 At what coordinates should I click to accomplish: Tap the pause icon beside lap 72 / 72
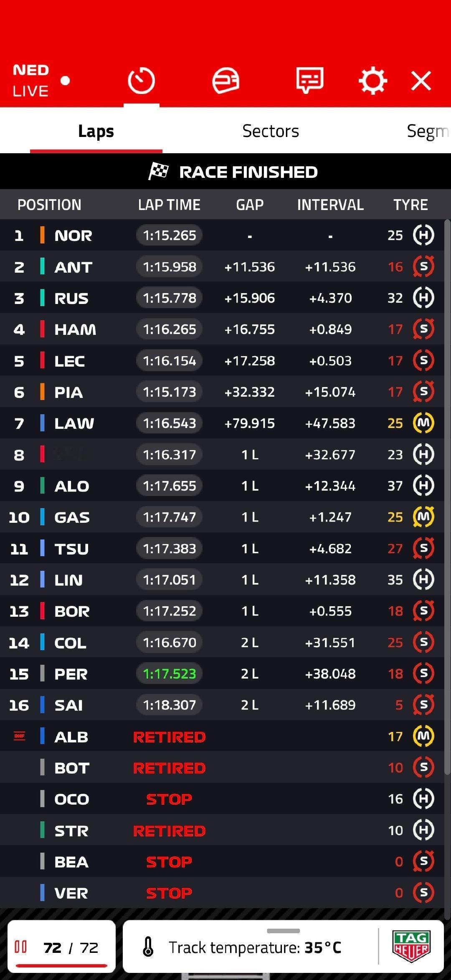[20, 947]
